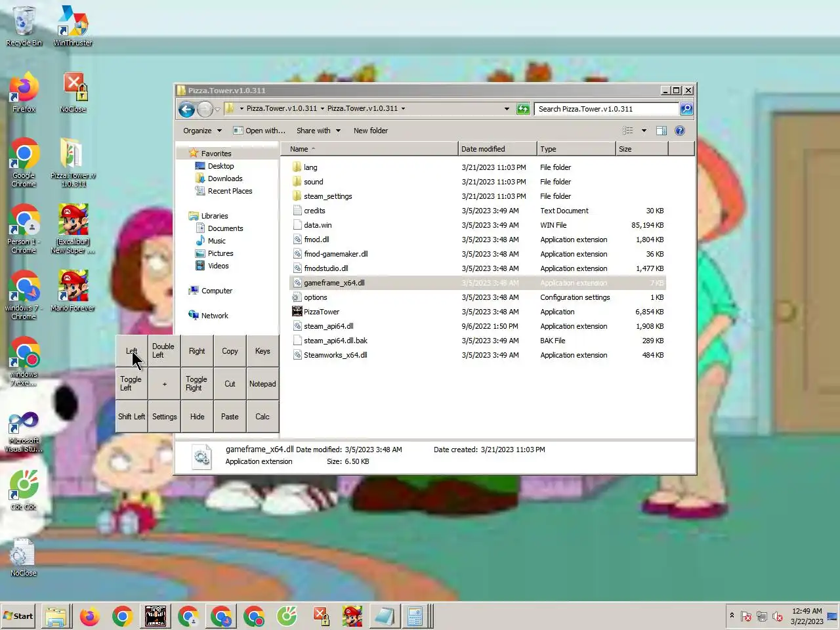Show hidden tray icons arrow
Image resolution: width=840 pixels, height=630 pixels.
point(732,616)
